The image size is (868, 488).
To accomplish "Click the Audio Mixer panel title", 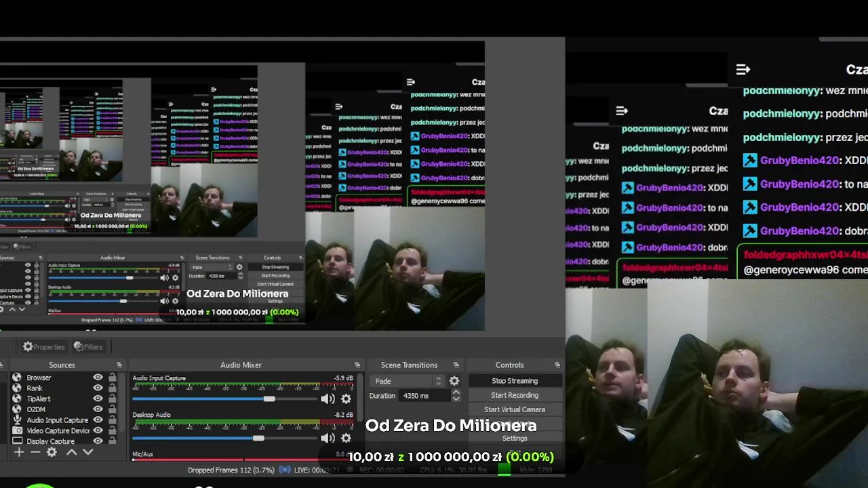I will [x=241, y=365].
